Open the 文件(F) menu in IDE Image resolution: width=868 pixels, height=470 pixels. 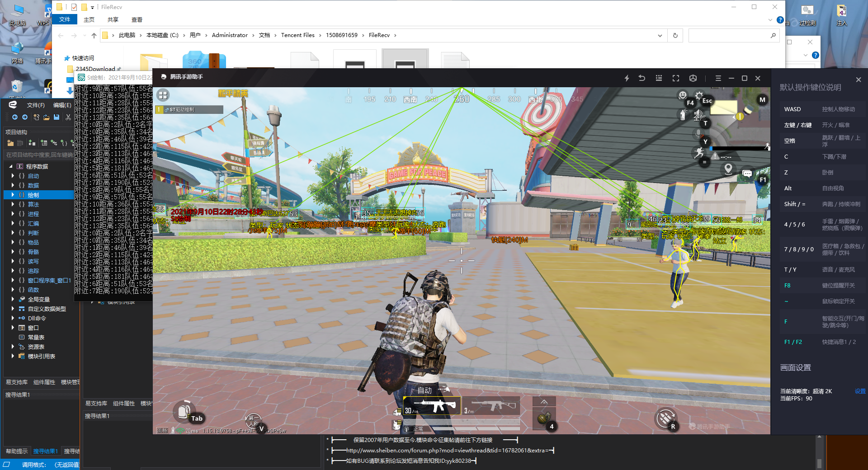36,105
